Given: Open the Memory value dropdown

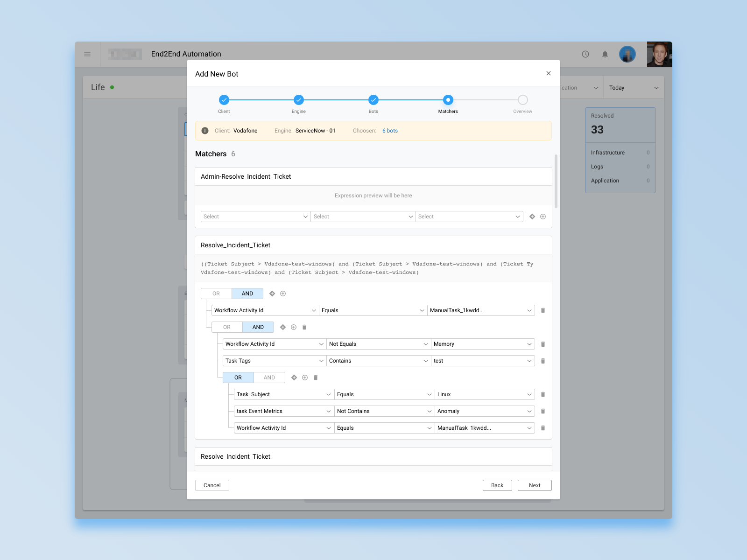Looking at the screenshot, I should point(482,344).
